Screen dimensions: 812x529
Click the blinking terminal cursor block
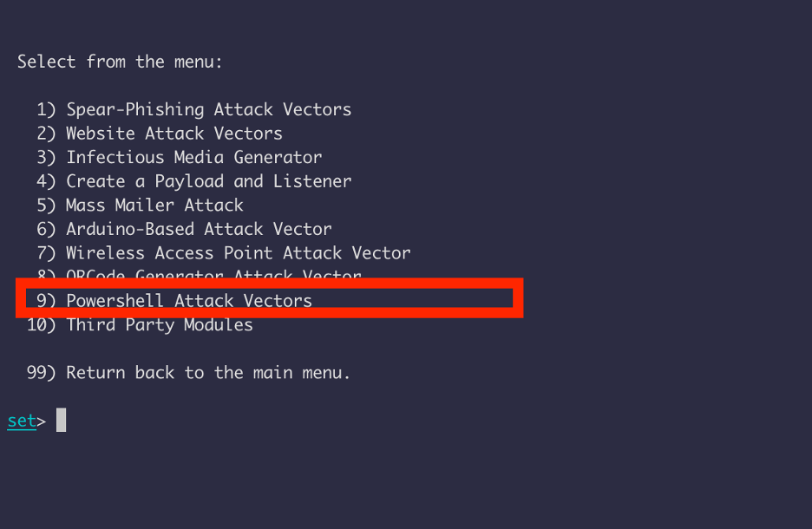click(x=61, y=420)
